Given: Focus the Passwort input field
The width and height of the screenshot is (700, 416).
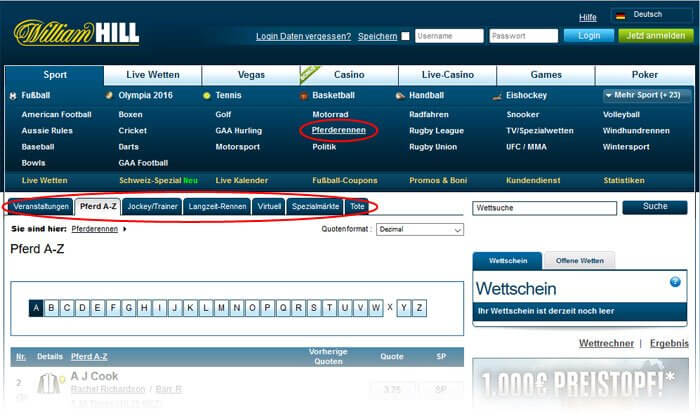Looking at the screenshot, I should tap(524, 36).
